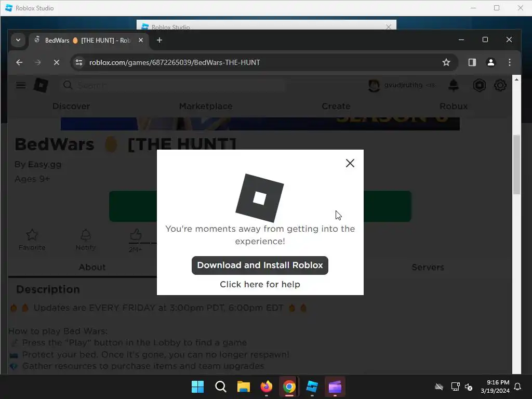Open the Discover page
The image size is (532, 399).
coord(71,106)
